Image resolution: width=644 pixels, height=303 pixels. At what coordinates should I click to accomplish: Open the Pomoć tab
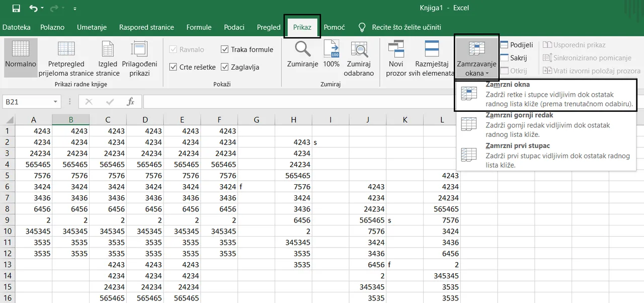pyautogui.click(x=334, y=27)
